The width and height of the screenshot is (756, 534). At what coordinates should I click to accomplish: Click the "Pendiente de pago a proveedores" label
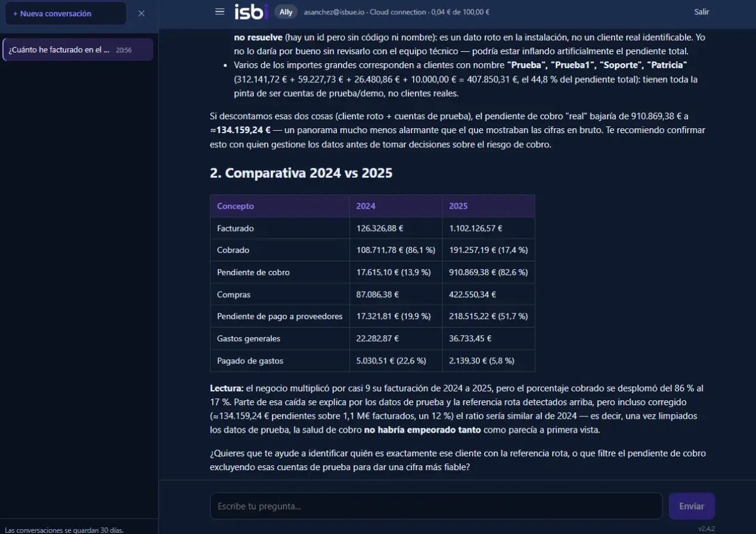click(x=280, y=316)
